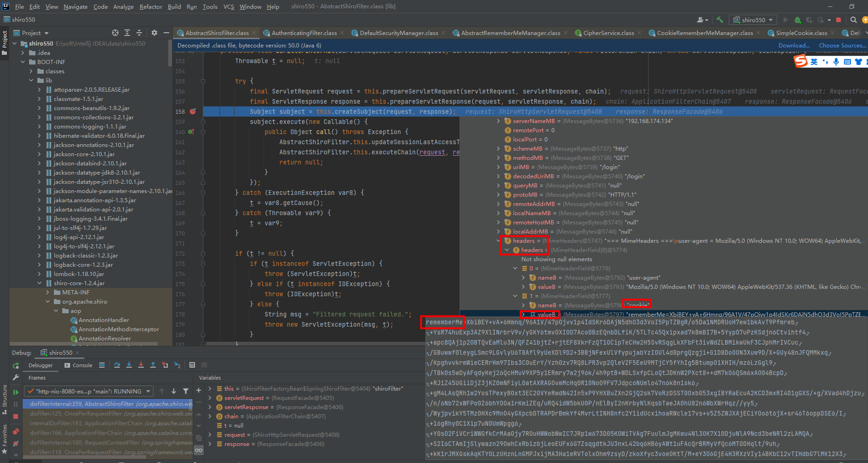Open the thread selector "http-nio-8080" dropdown

pos(89,391)
